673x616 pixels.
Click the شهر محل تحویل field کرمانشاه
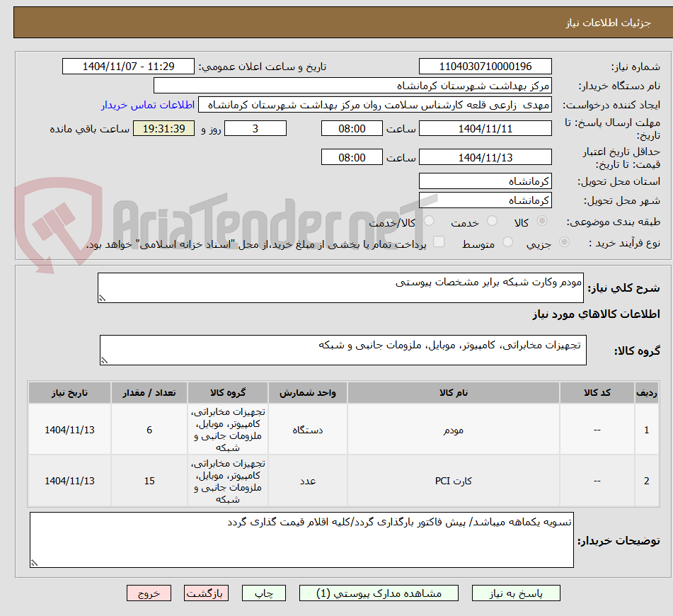(485, 200)
